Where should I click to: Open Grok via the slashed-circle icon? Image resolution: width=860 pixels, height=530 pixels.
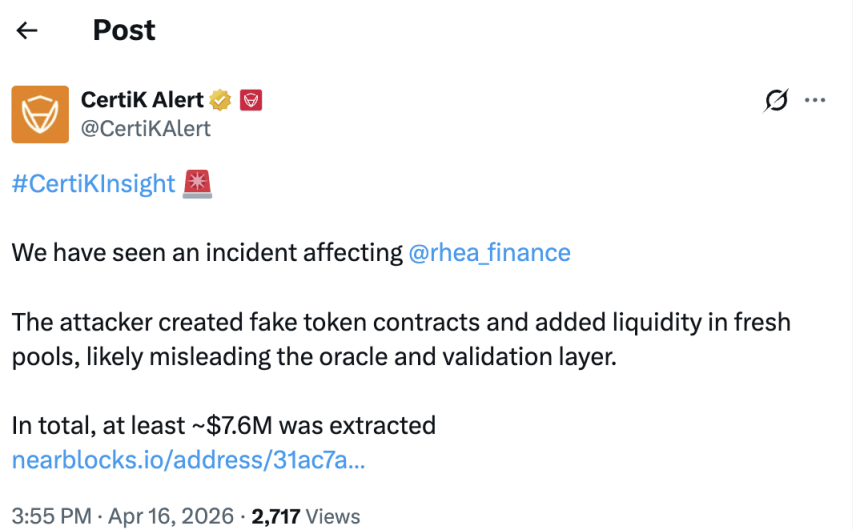pos(775,100)
